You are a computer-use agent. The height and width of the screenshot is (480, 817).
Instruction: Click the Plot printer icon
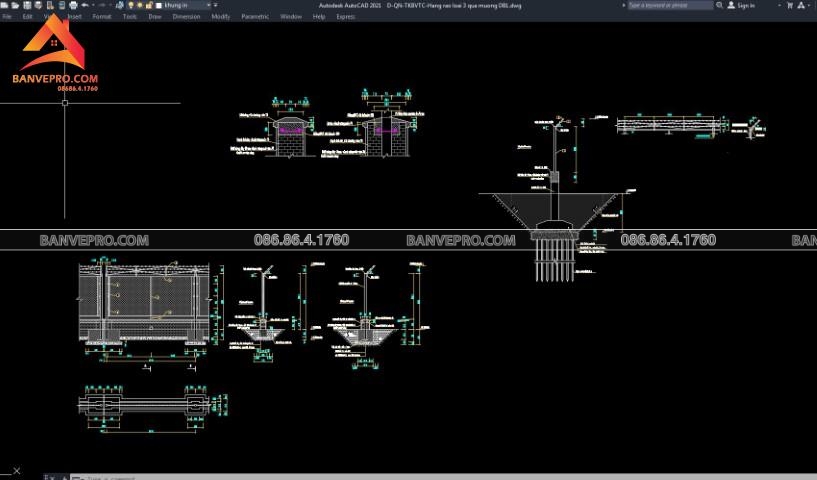coord(73,5)
